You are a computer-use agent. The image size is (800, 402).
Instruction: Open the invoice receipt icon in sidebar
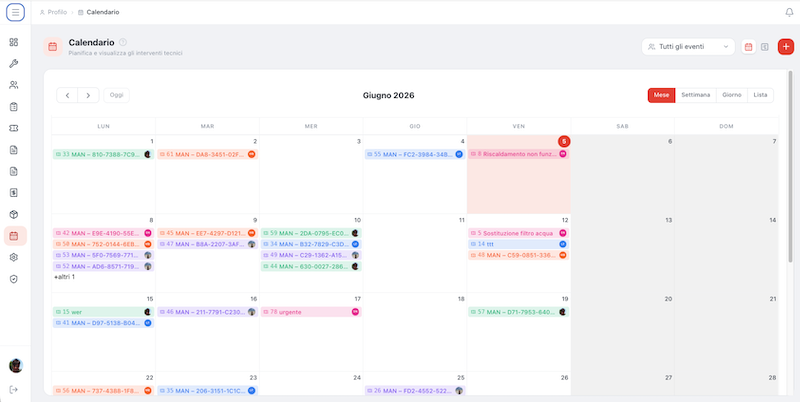click(x=14, y=193)
